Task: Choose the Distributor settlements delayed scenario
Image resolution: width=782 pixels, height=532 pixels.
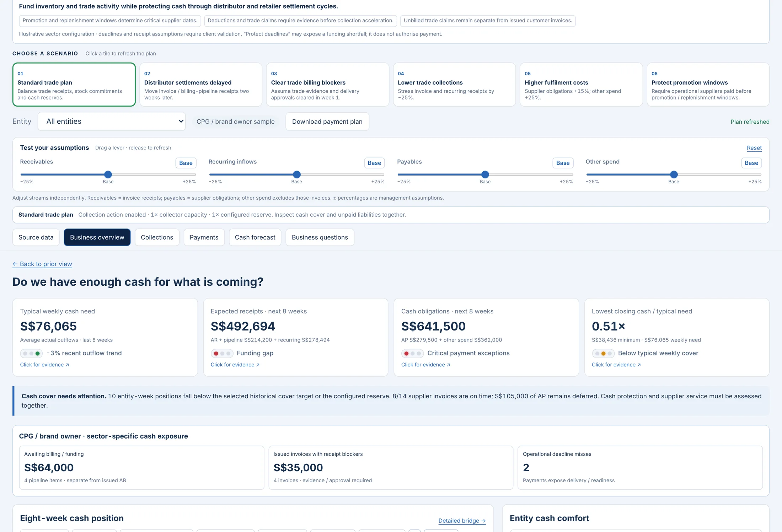Action: (201, 85)
